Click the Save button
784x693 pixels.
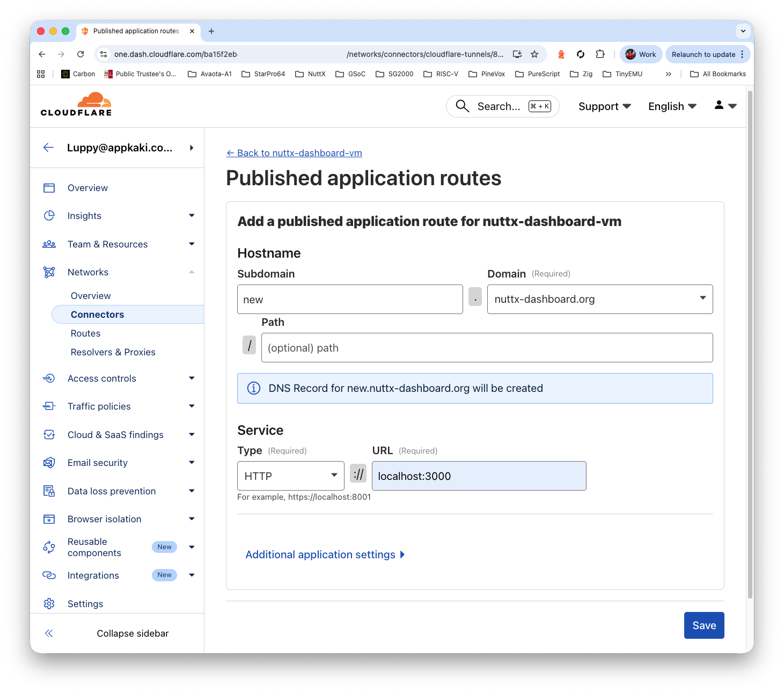point(704,625)
